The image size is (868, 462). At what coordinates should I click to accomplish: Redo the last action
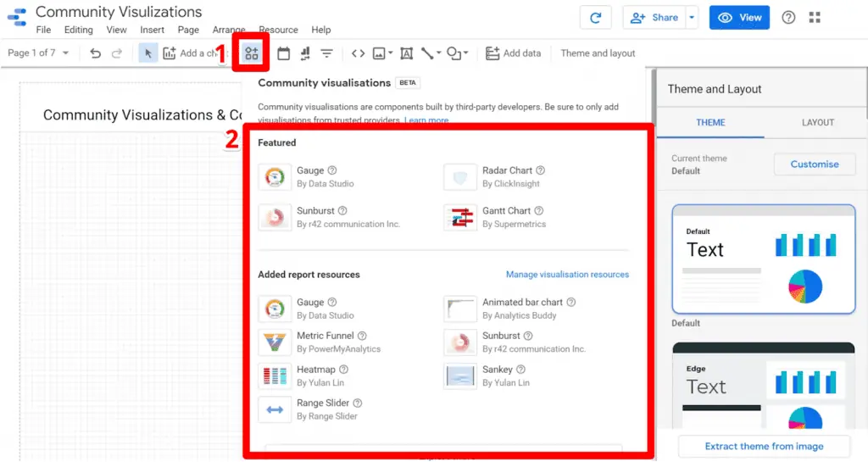[x=116, y=53]
